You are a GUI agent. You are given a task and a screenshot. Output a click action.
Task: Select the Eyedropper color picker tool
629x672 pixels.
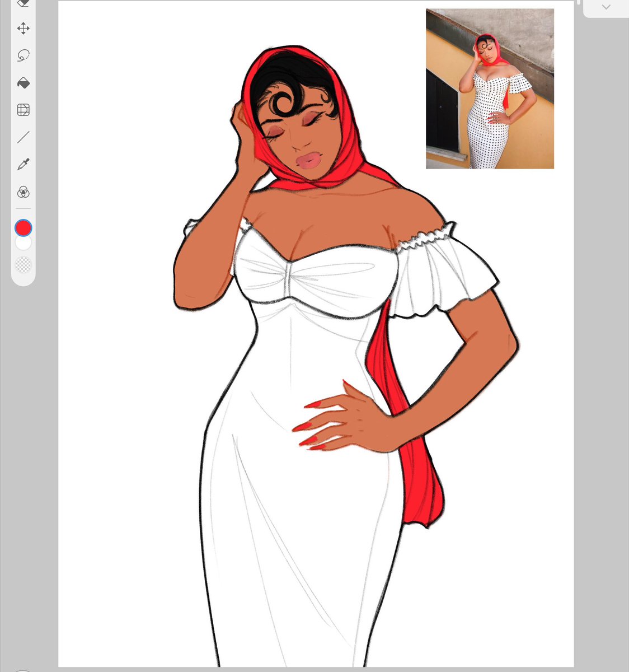click(x=23, y=165)
